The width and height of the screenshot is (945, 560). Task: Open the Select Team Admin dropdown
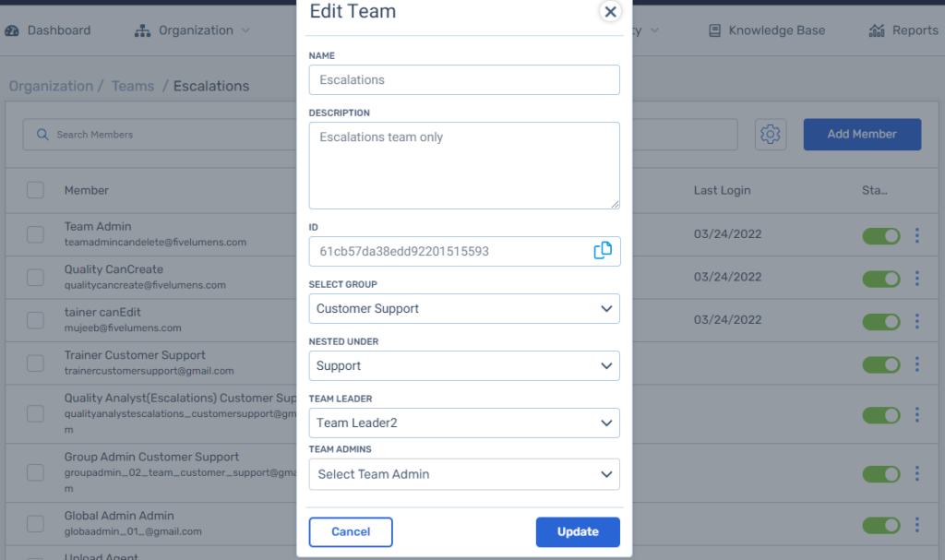point(464,474)
